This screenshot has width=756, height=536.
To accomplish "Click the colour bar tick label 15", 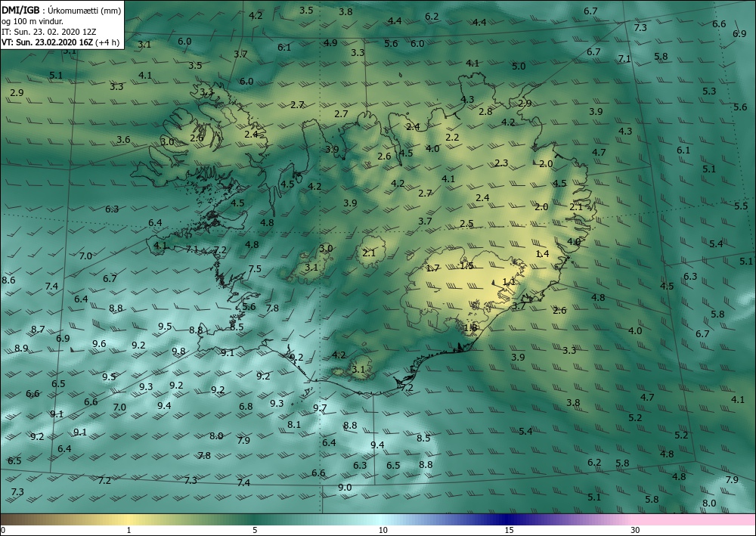I will [x=509, y=531].
